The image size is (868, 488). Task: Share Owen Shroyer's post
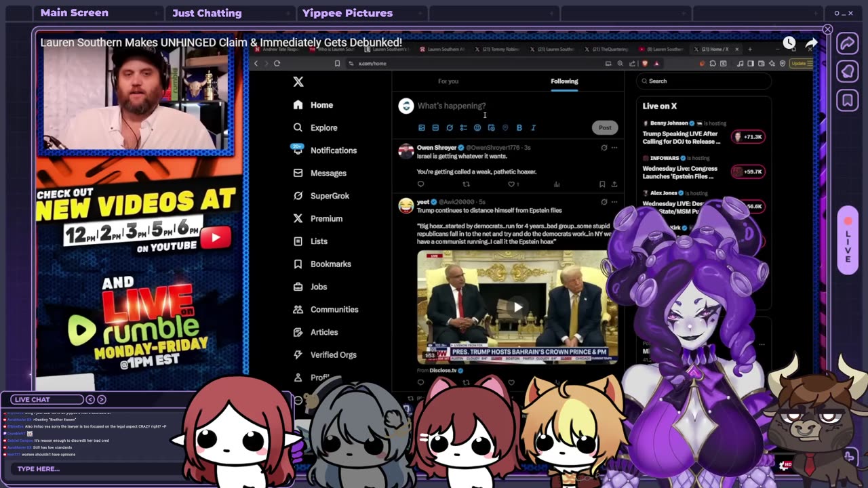coord(614,184)
